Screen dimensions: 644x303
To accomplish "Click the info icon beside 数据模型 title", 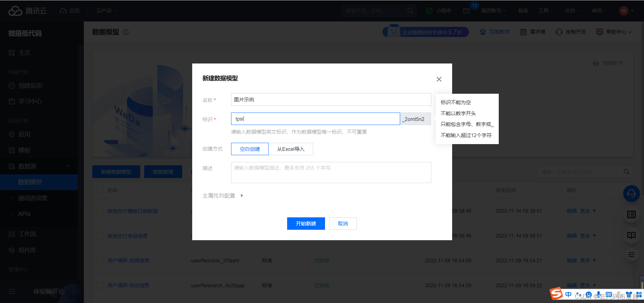I will (126, 32).
